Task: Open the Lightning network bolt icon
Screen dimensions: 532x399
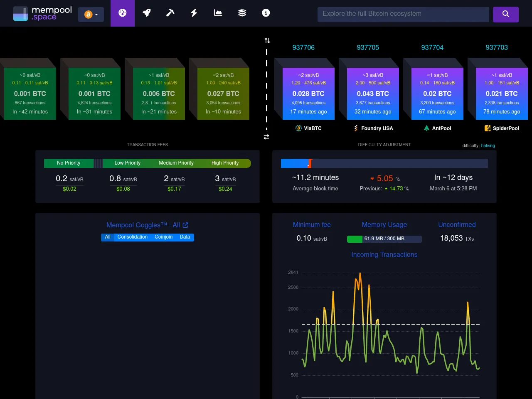Action: coord(194,13)
